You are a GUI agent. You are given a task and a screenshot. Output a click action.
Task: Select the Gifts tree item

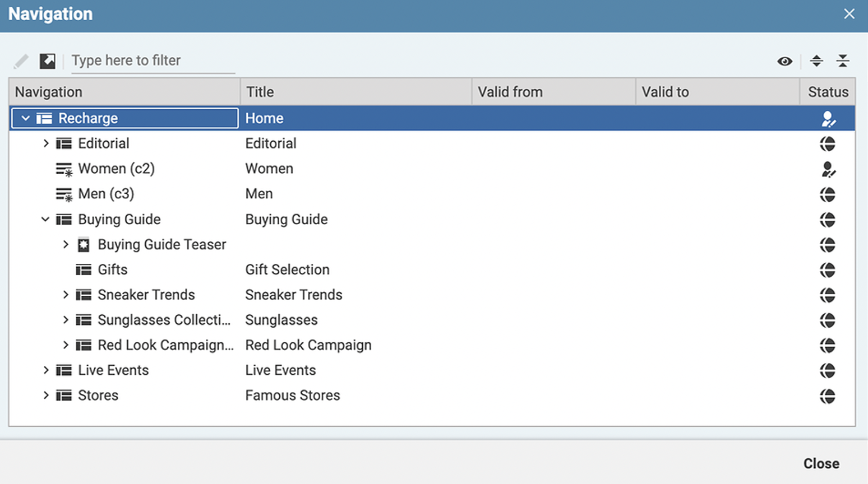[x=112, y=269]
